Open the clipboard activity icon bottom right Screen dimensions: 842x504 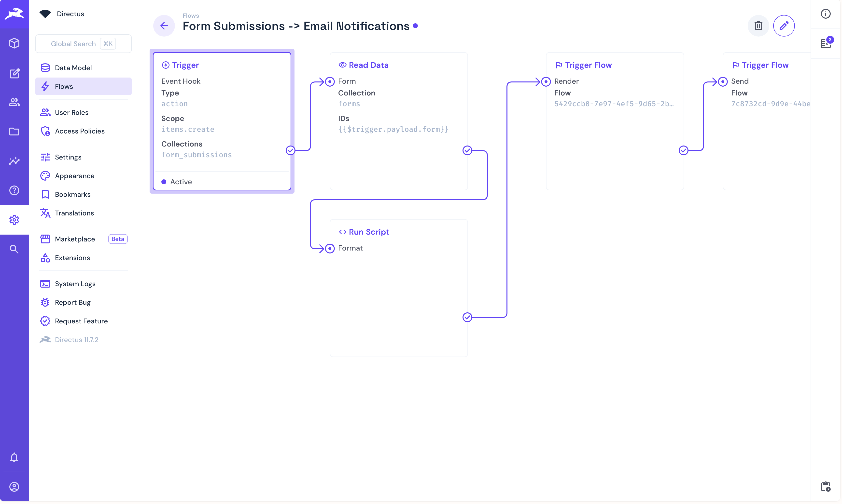click(826, 487)
